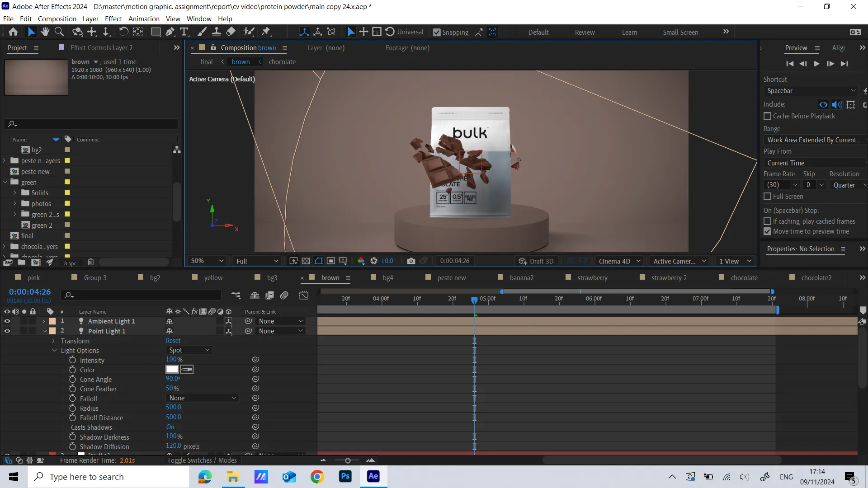The width and height of the screenshot is (868, 488).
Task: Open the Spot light type dropdown
Action: [189, 350]
